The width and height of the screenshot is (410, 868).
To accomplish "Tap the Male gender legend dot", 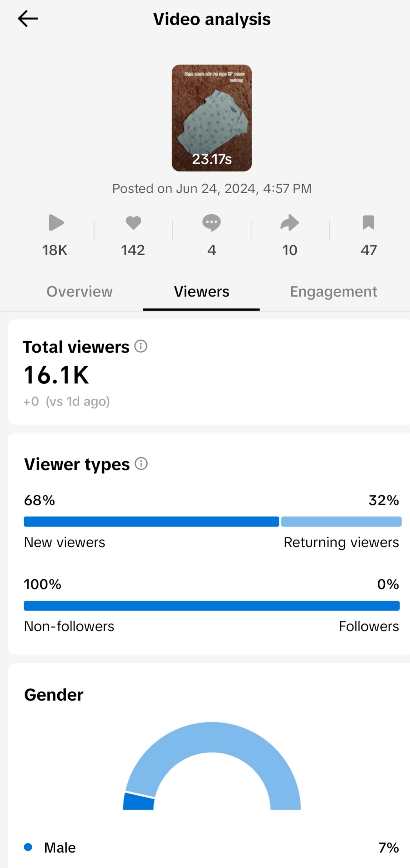I will (28, 847).
